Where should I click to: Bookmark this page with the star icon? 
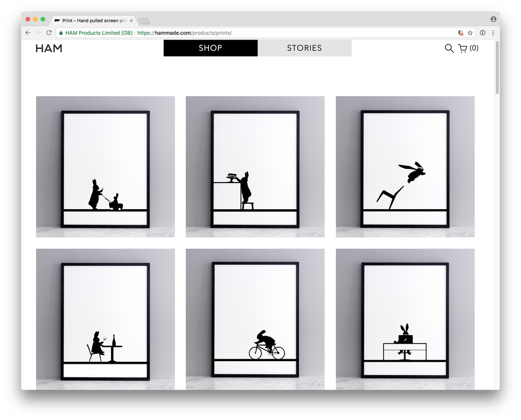[x=470, y=33]
